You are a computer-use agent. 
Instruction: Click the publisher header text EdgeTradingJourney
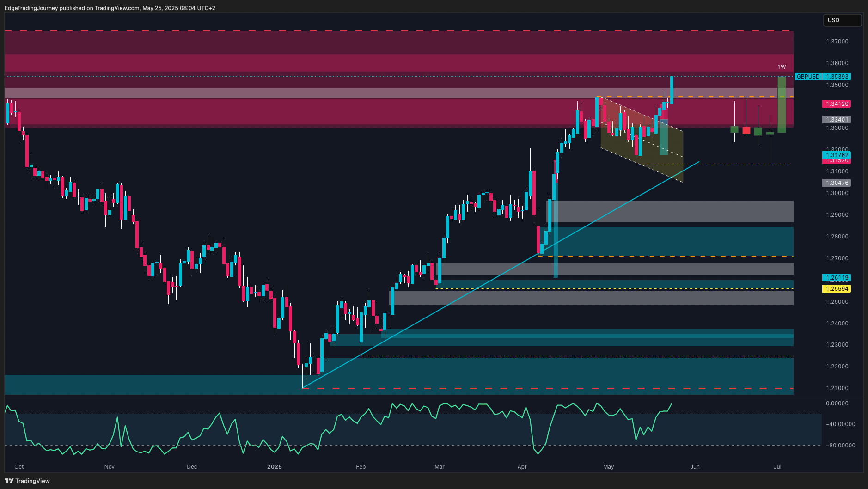[x=31, y=8]
